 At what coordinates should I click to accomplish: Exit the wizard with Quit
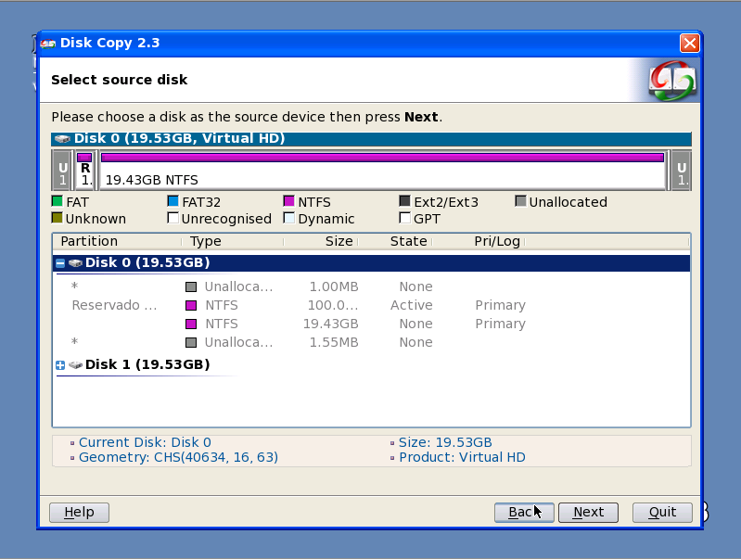click(x=662, y=513)
